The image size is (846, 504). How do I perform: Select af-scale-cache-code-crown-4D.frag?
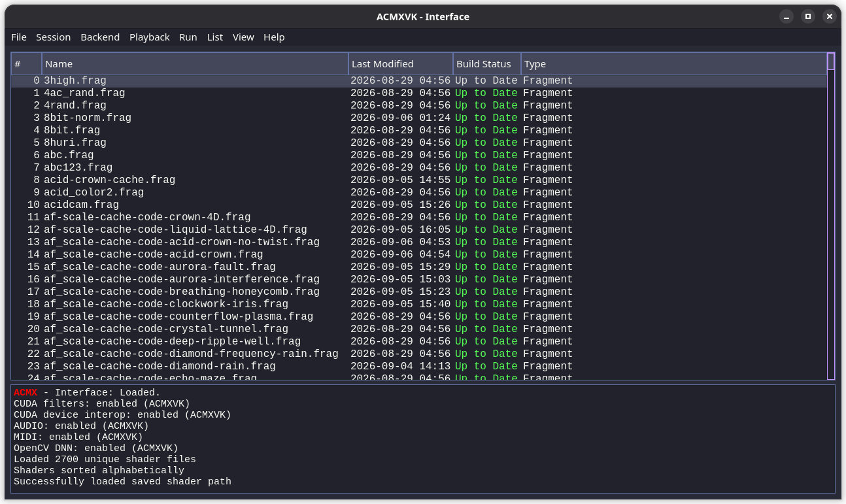point(419,218)
